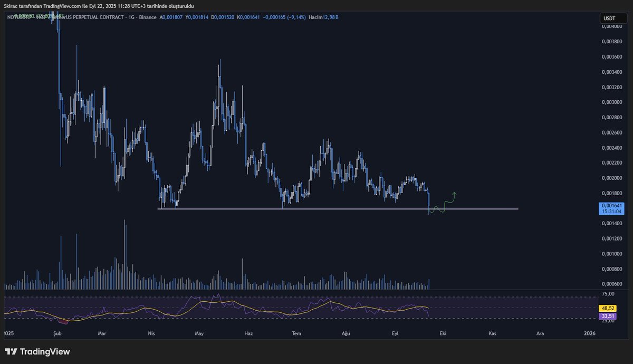Click 0,003000 on the price scale
633x364 pixels.
611,102
